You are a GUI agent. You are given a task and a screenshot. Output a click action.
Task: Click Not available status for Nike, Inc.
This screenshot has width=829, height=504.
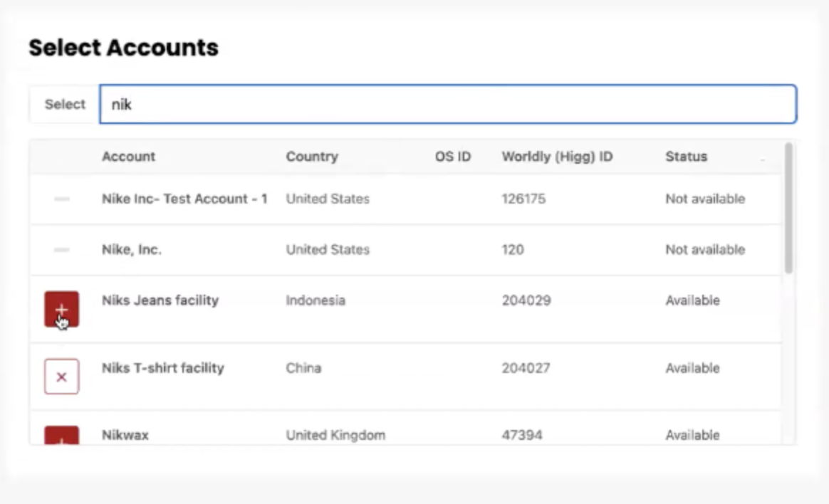tap(705, 249)
